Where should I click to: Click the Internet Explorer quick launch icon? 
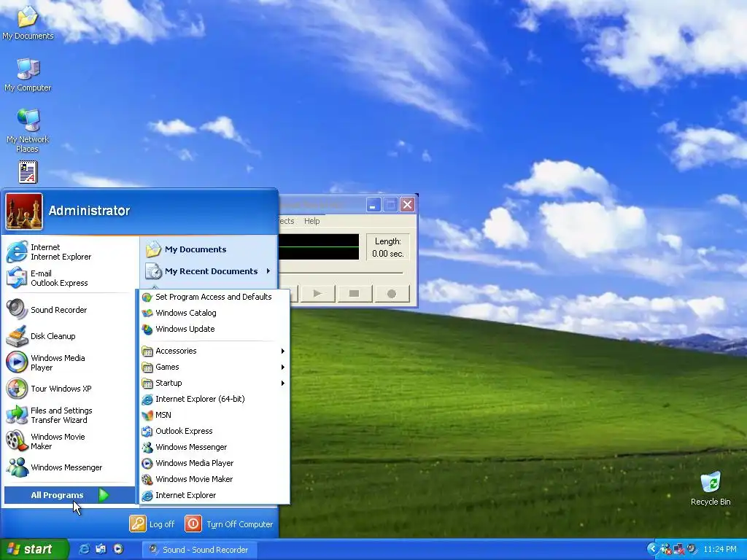pos(85,549)
